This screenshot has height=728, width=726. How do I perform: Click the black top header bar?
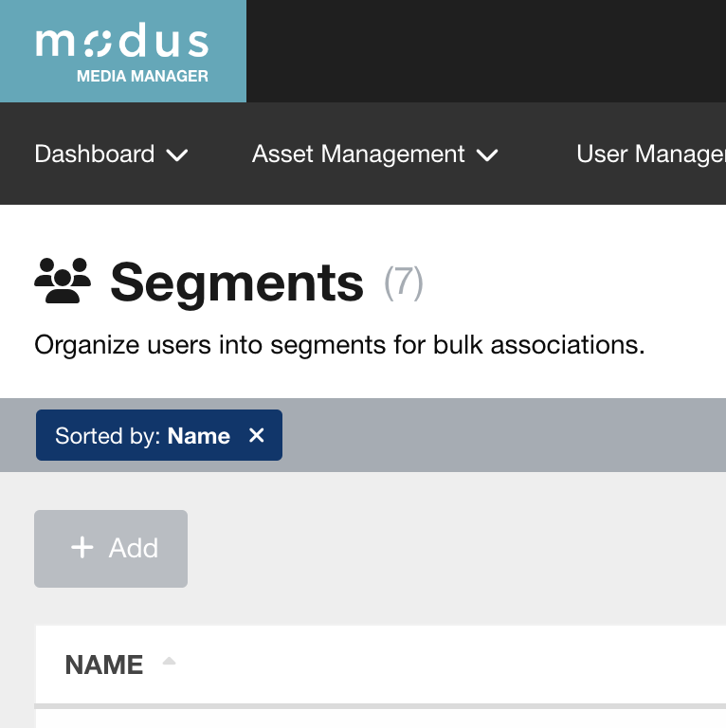485,51
